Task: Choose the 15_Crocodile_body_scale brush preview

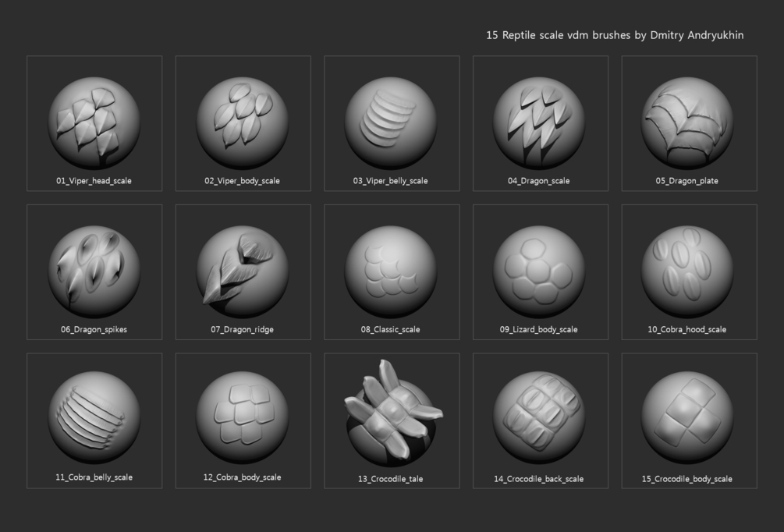Action: pos(687,417)
